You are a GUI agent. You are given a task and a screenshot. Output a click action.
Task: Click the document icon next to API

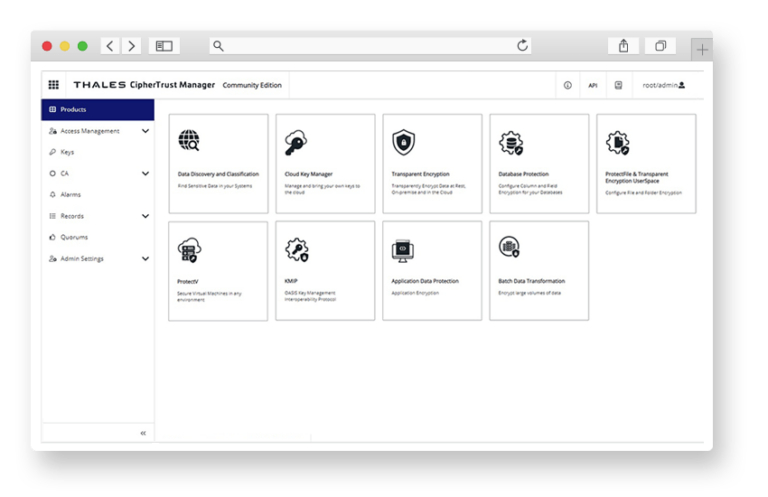click(x=618, y=85)
